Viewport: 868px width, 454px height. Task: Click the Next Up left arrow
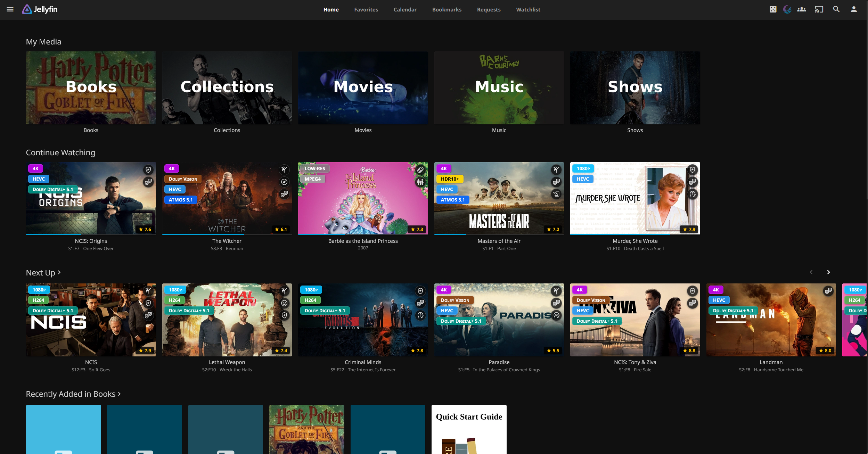click(x=811, y=272)
